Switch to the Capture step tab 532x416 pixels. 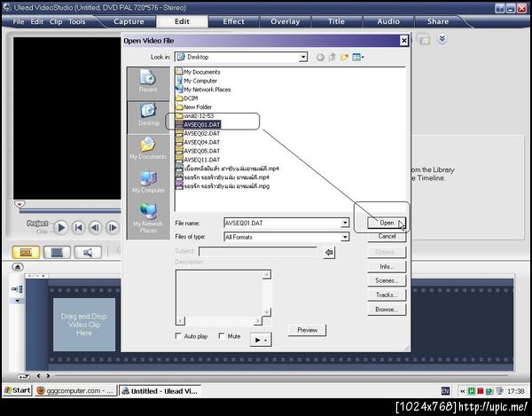129,21
